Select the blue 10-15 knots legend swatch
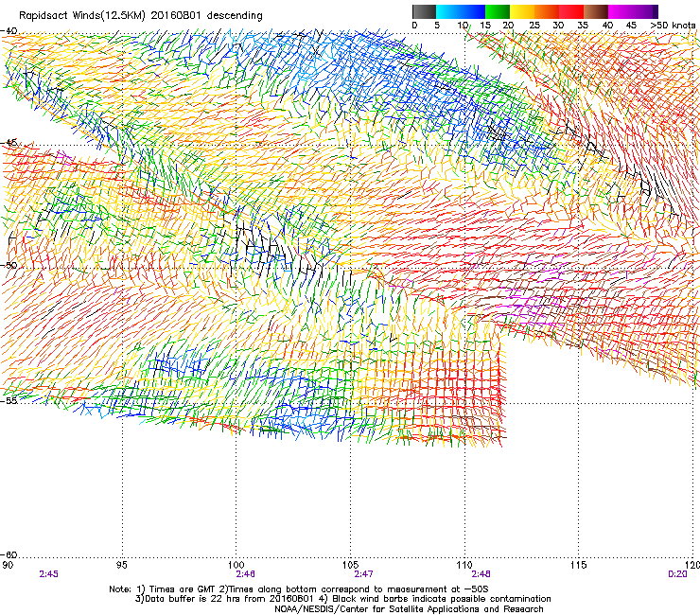 point(473,11)
